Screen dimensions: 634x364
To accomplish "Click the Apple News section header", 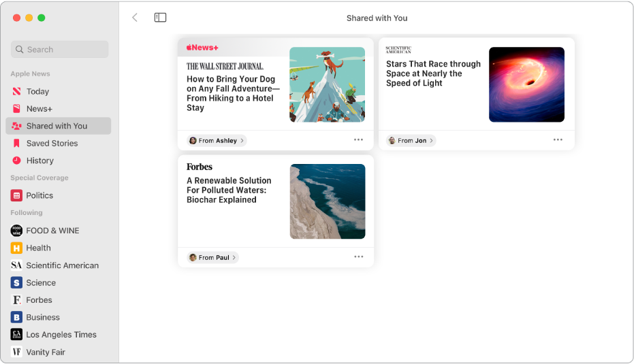I will [31, 74].
